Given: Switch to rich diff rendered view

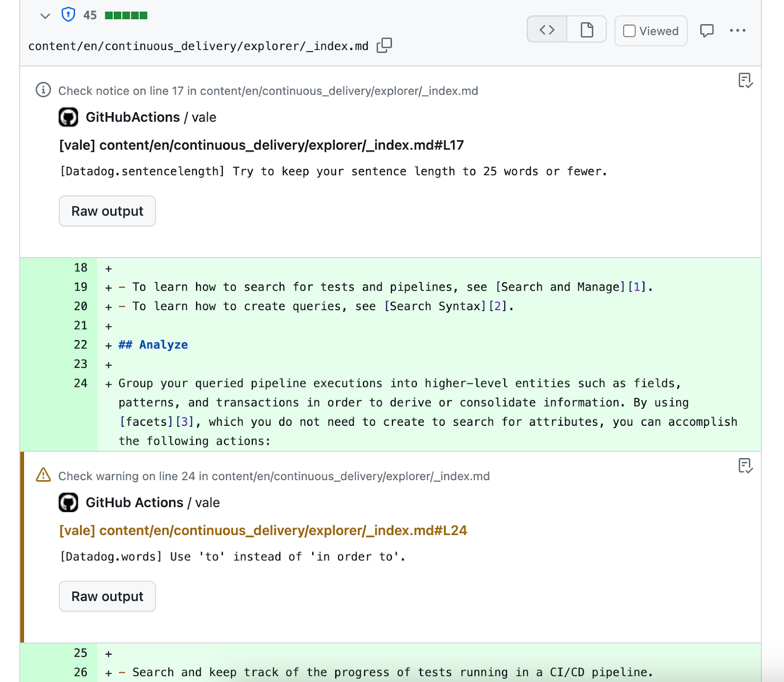Looking at the screenshot, I should (586, 29).
